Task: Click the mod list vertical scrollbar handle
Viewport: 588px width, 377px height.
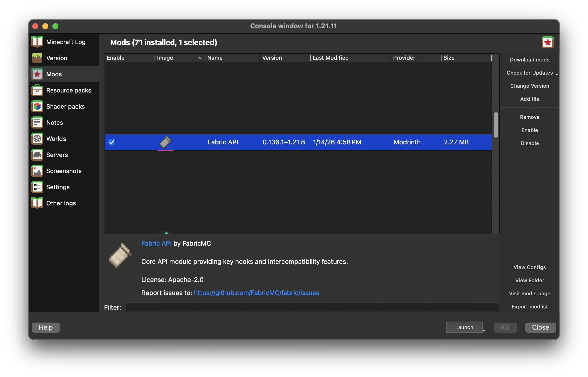Action: 496,125
